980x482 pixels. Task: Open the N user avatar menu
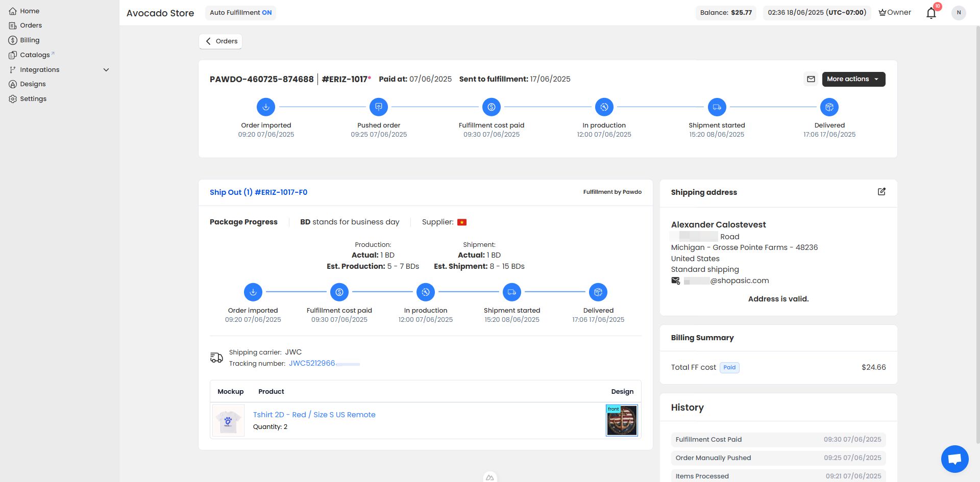point(959,13)
